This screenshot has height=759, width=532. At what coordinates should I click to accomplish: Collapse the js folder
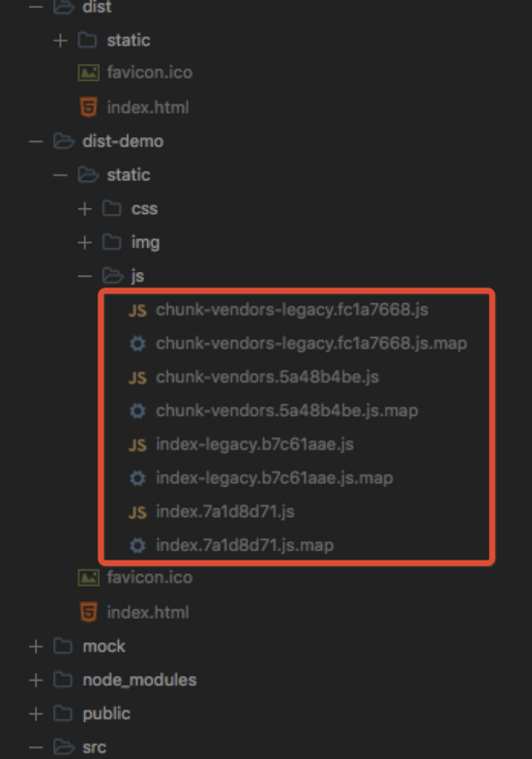pyautogui.click(x=85, y=276)
